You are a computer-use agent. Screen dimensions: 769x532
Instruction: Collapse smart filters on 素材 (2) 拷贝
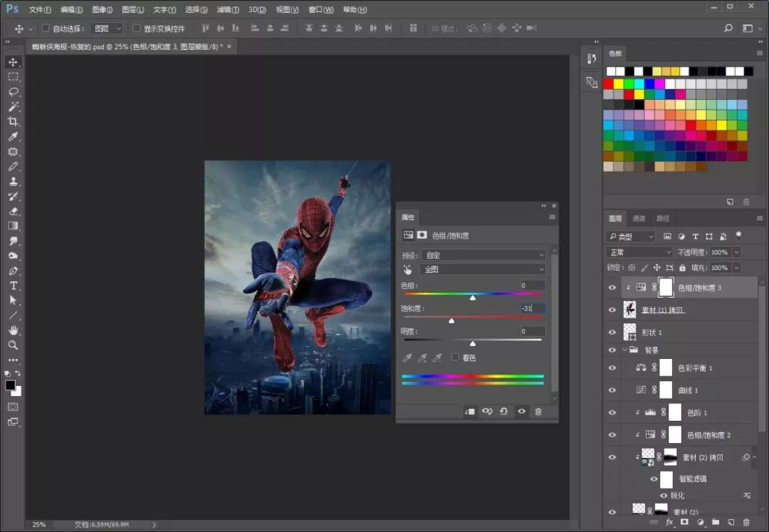[754, 457]
